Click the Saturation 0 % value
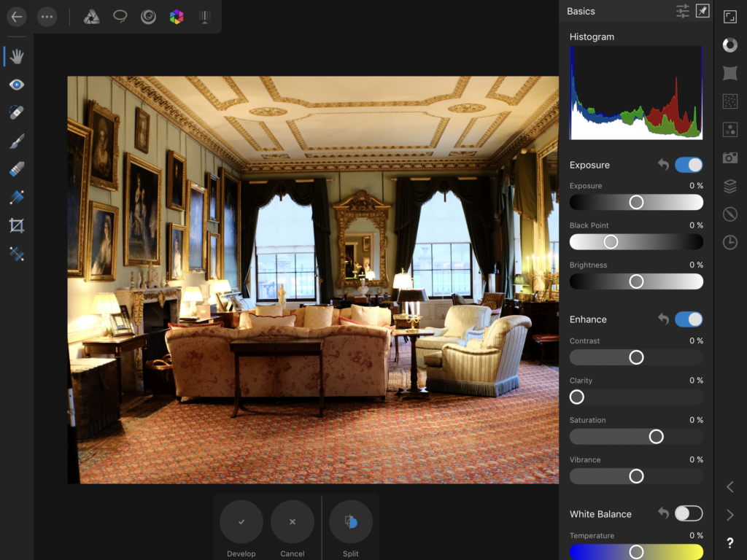 coord(696,420)
